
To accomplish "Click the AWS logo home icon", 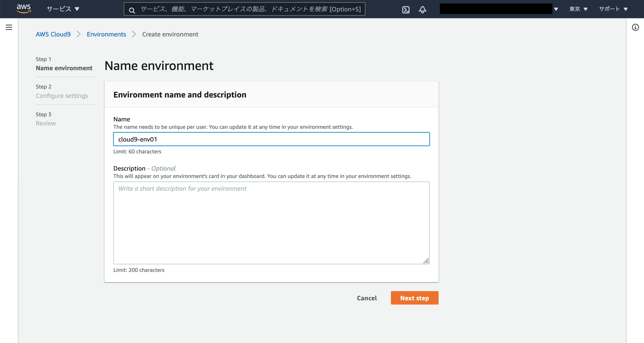I will pos(24,9).
